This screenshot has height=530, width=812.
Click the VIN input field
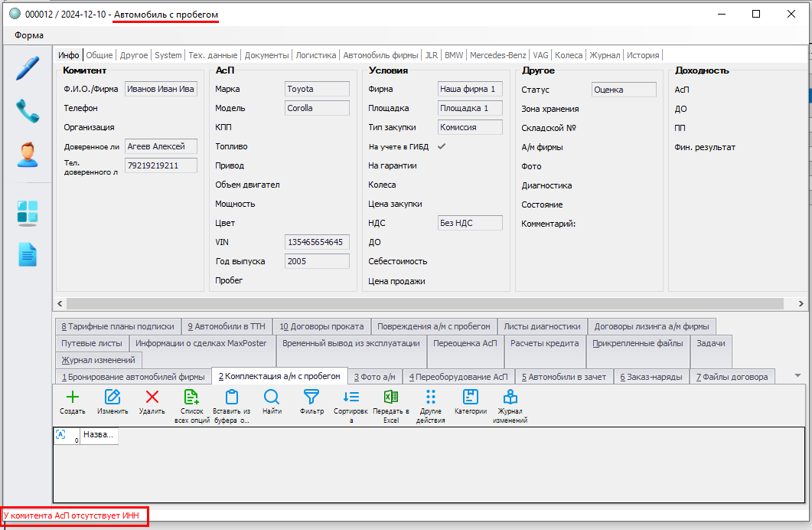tap(317, 242)
